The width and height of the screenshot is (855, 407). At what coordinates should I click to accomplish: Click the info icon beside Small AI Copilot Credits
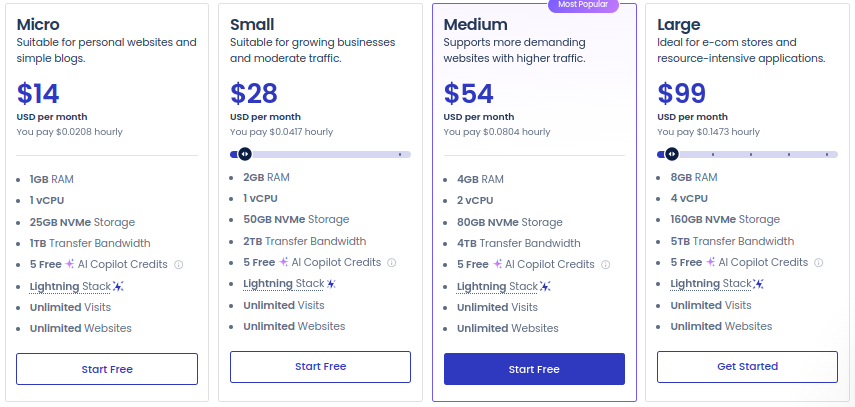(x=391, y=263)
